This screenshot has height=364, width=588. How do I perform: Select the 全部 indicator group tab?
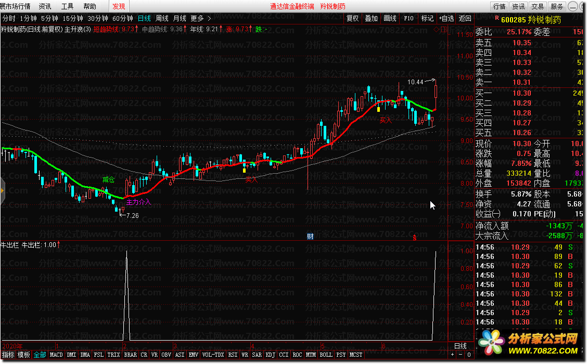coord(40,355)
